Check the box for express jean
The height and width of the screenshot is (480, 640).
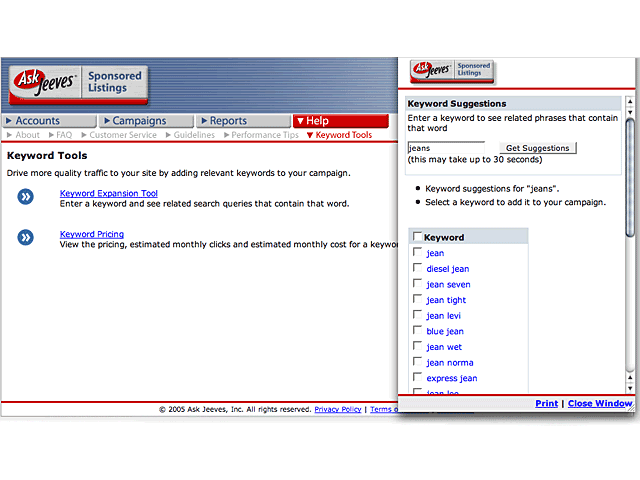coord(417,377)
